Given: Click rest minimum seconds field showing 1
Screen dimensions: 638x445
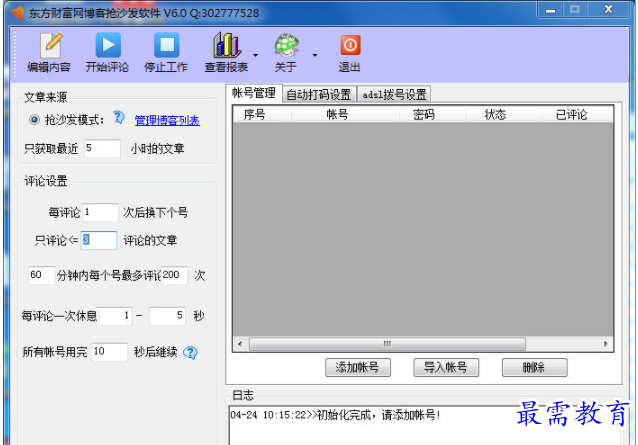Looking at the screenshot, I should tap(115, 316).
